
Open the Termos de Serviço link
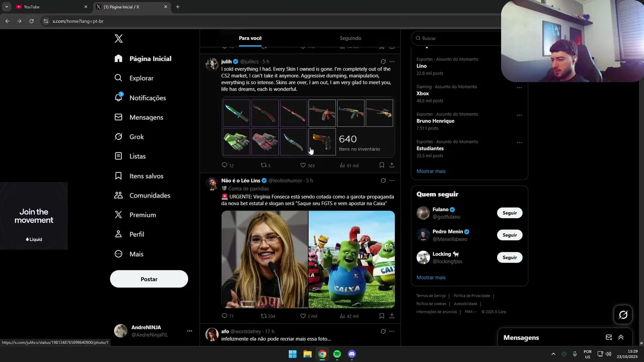pyautogui.click(x=431, y=296)
